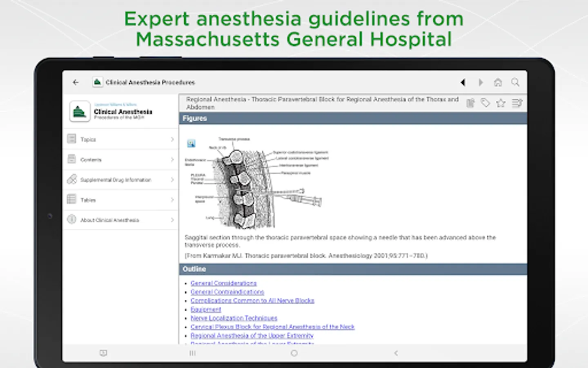Viewport: 588px width, 368px height.
Task: Open Complications Common to All Nerve Blocks link
Action: [x=252, y=301]
